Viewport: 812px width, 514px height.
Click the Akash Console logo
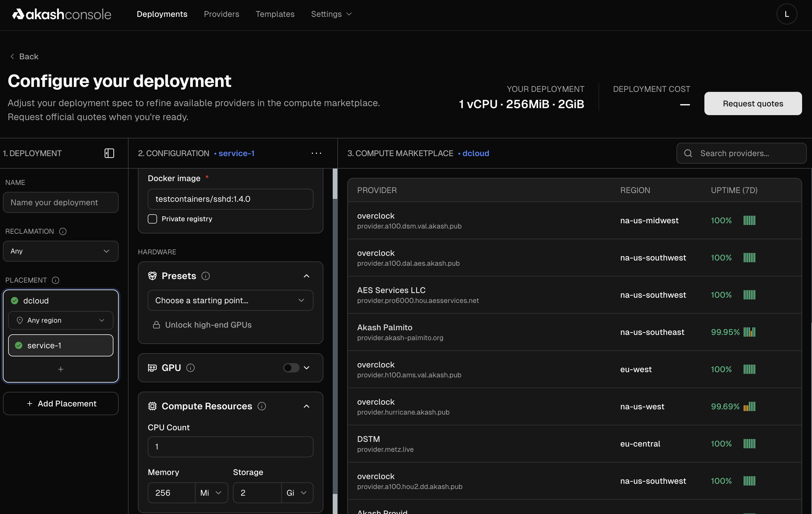(62, 14)
